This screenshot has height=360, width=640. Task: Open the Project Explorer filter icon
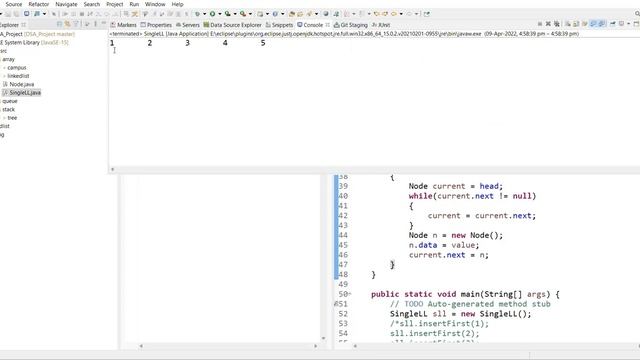pyautogui.click(x=76, y=24)
